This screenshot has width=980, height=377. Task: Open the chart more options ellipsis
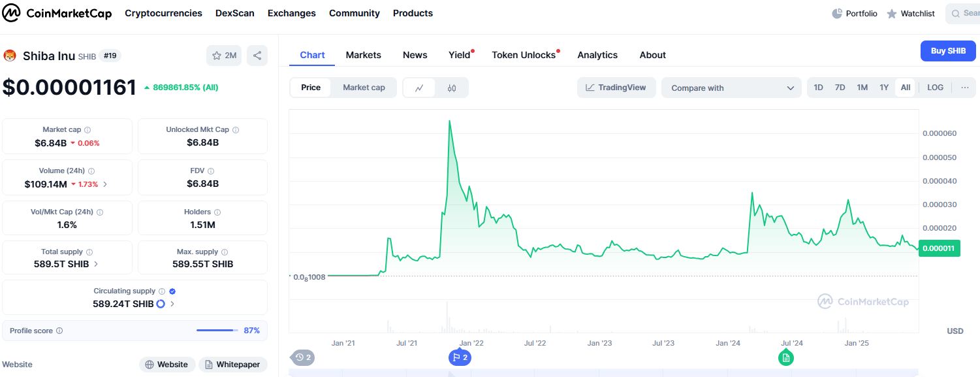[965, 88]
